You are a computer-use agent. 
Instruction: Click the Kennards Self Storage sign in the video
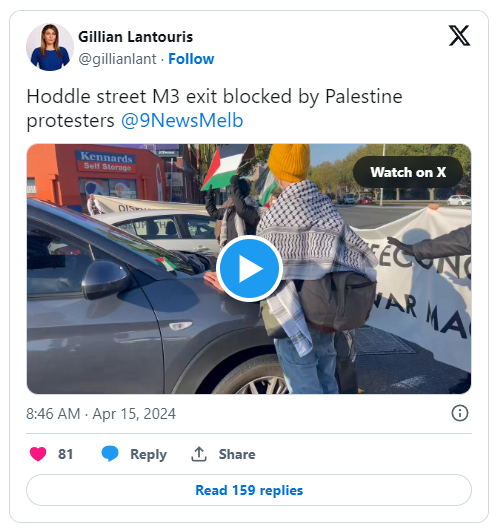click(107, 161)
